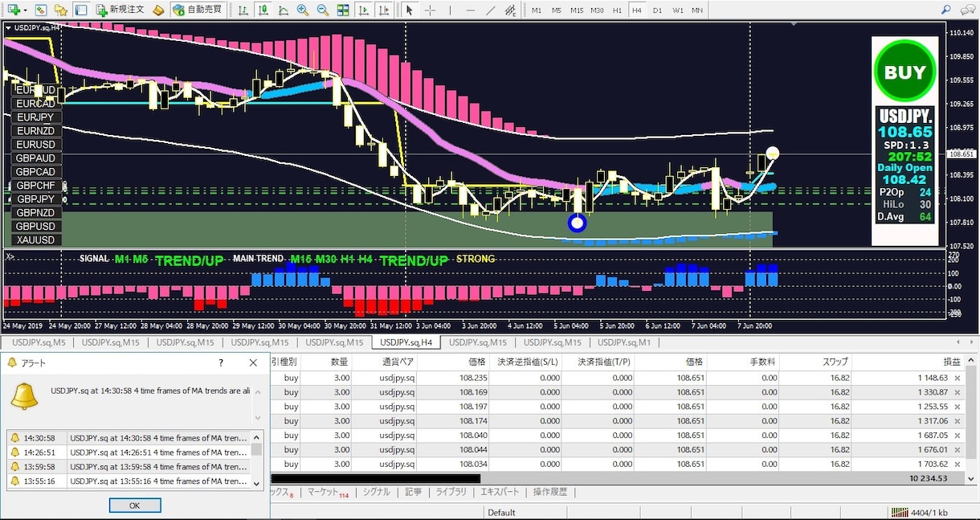The width and height of the screenshot is (980, 520).
Task: Open new chart dropdown arrow
Action: [24, 10]
